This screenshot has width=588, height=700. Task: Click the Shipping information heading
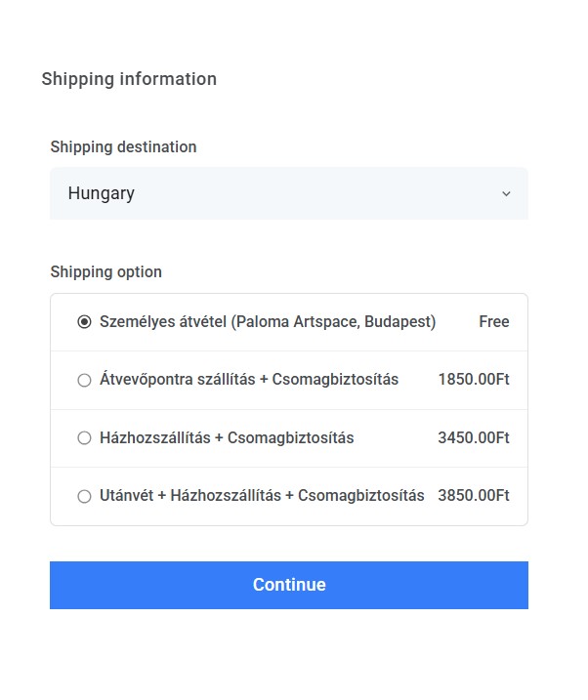[129, 79]
